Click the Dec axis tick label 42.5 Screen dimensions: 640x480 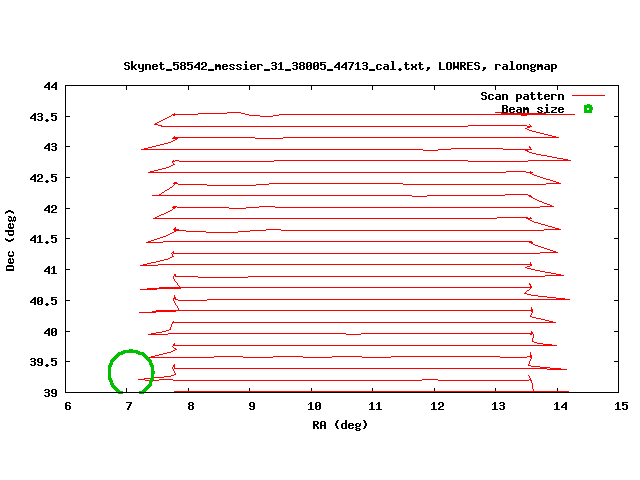coord(44,178)
